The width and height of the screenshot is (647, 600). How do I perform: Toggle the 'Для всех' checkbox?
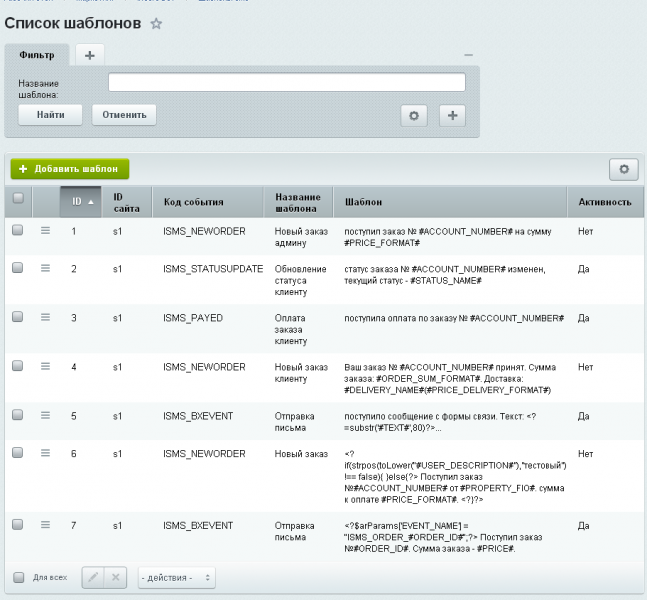pyautogui.click(x=18, y=577)
